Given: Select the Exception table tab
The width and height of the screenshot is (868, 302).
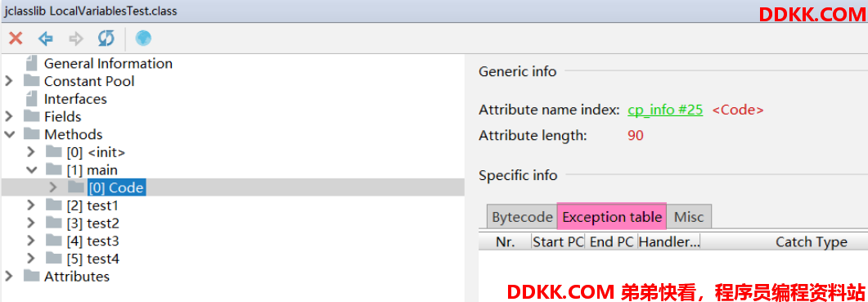Looking at the screenshot, I should coord(612,217).
